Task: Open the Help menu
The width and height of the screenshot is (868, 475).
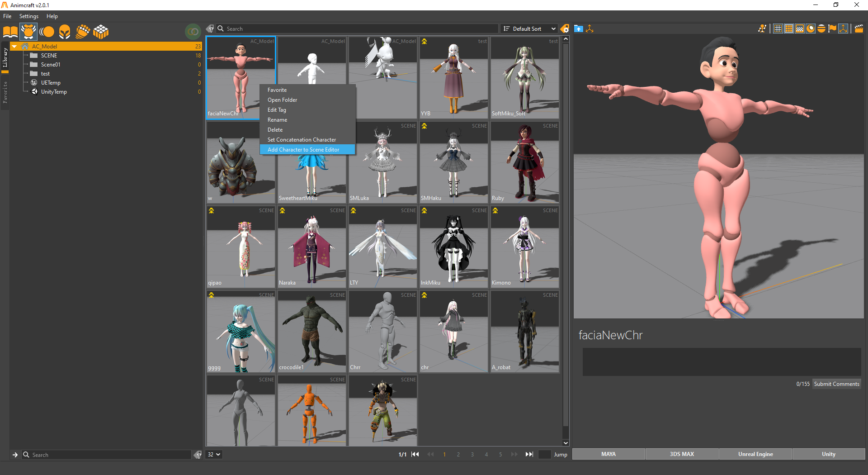Action: 52,16
